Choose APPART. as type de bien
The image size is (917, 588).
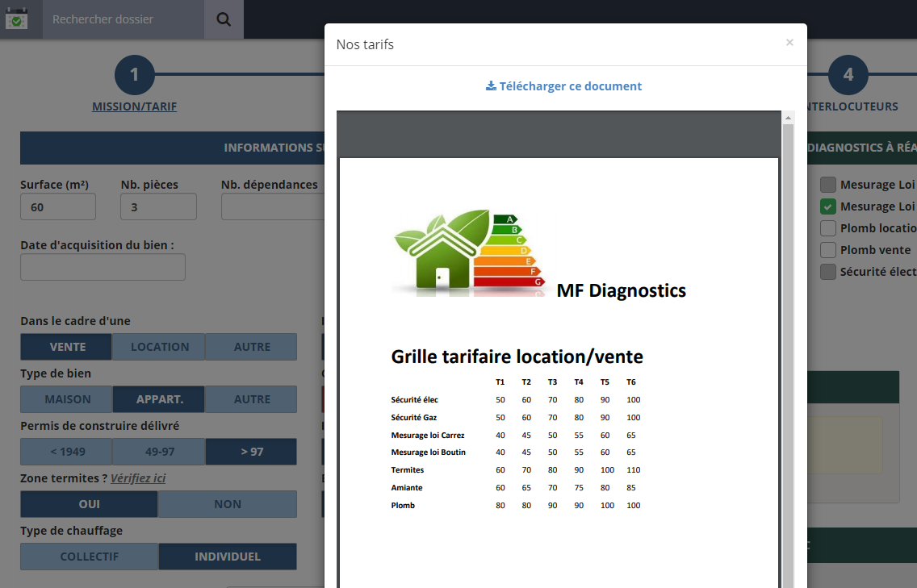(x=159, y=399)
